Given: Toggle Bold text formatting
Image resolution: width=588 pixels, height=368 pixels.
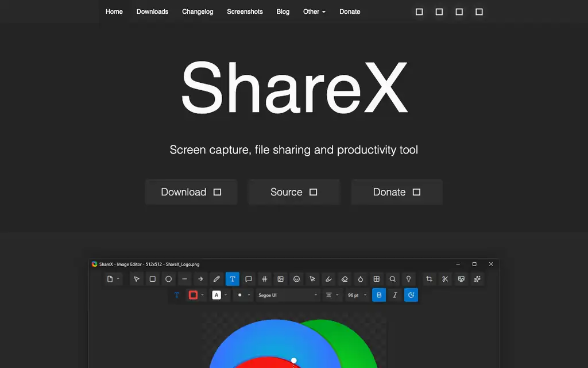Looking at the screenshot, I should (379, 295).
